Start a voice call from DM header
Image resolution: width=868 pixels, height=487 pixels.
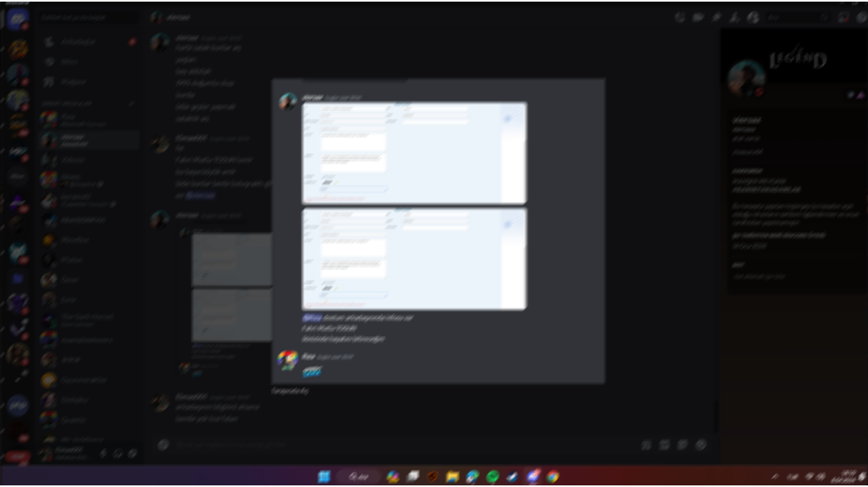pos(680,17)
